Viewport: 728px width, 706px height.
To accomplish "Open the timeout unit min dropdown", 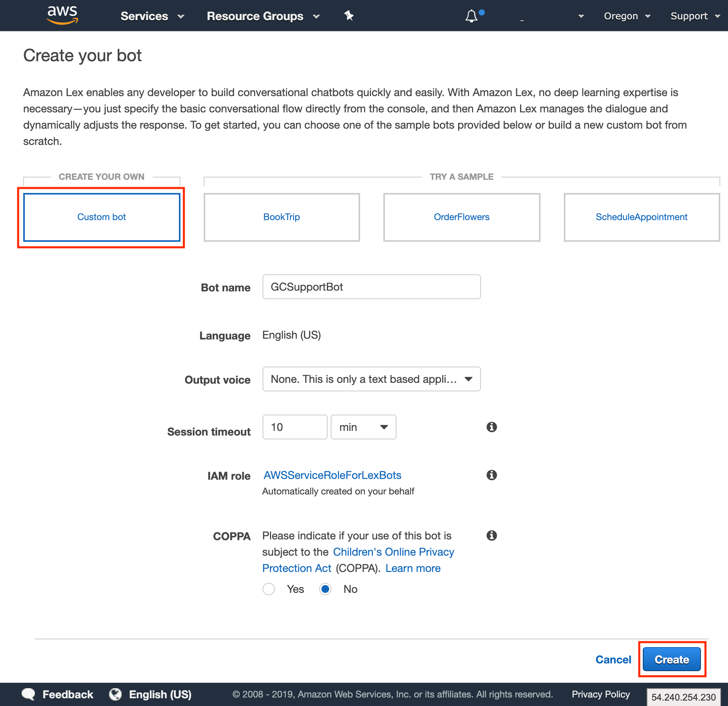I will tap(364, 427).
